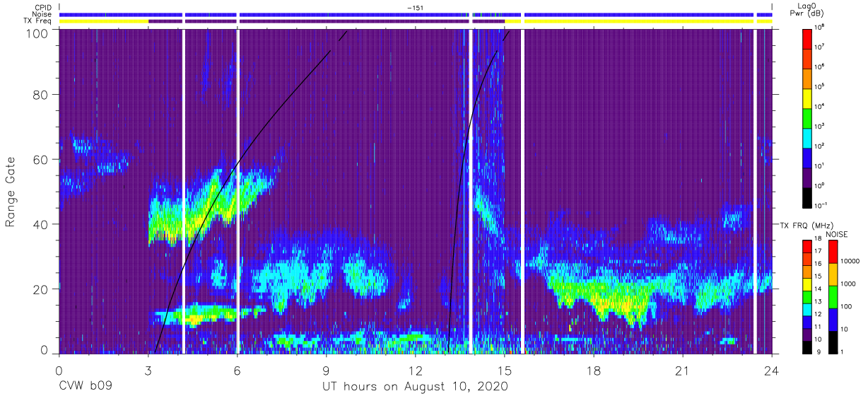The height and width of the screenshot is (401, 868).
Task: Click the TX FRQ legend tick label '13'
Action: (x=819, y=301)
